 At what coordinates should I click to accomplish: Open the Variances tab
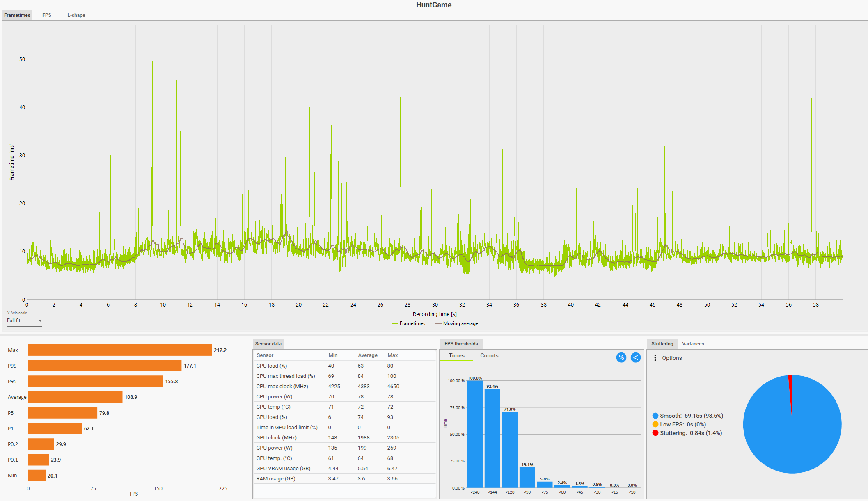pyautogui.click(x=693, y=344)
